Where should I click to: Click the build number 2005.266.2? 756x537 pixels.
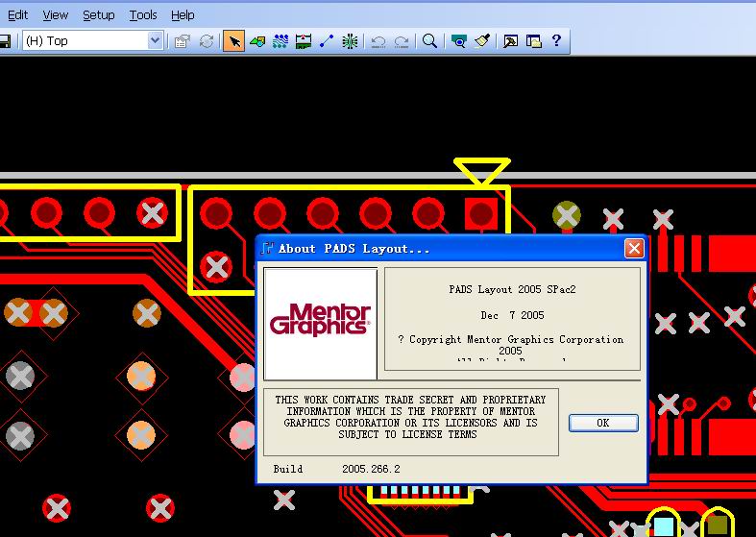[371, 469]
